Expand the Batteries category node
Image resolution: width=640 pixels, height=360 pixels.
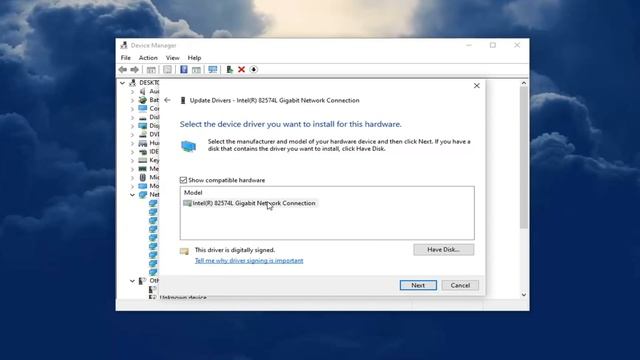click(132, 100)
